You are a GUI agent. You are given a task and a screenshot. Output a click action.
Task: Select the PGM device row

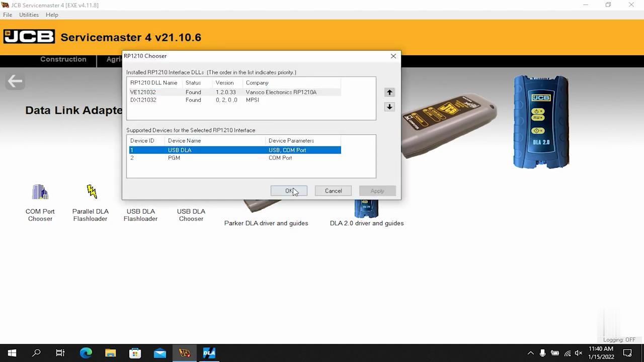[234, 158]
